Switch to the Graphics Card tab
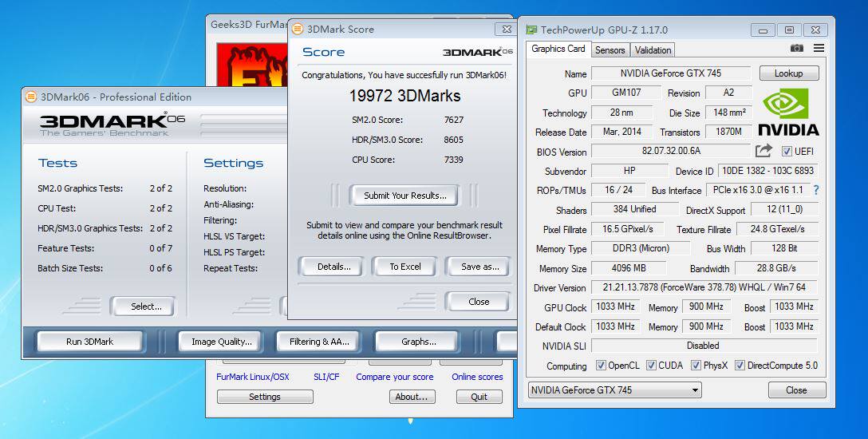868x439 pixels. (558, 49)
